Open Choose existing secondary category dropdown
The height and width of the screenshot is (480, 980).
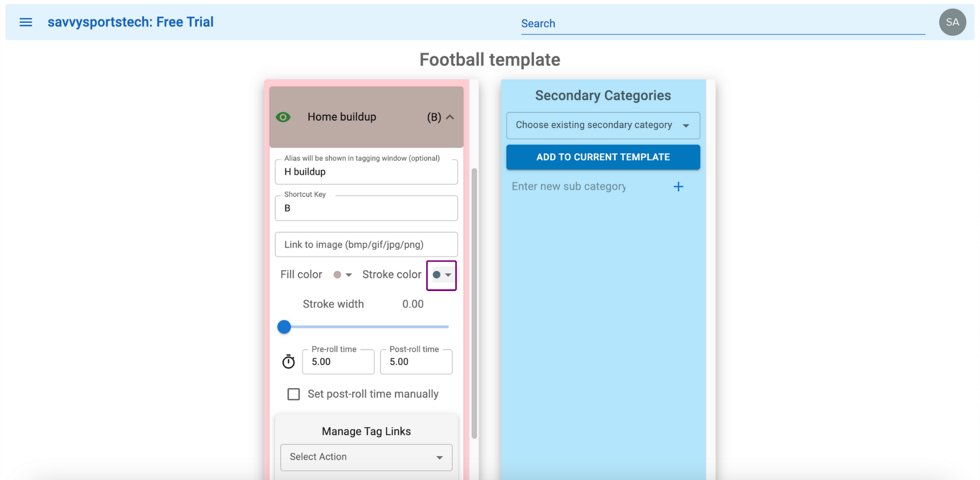coord(603,126)
